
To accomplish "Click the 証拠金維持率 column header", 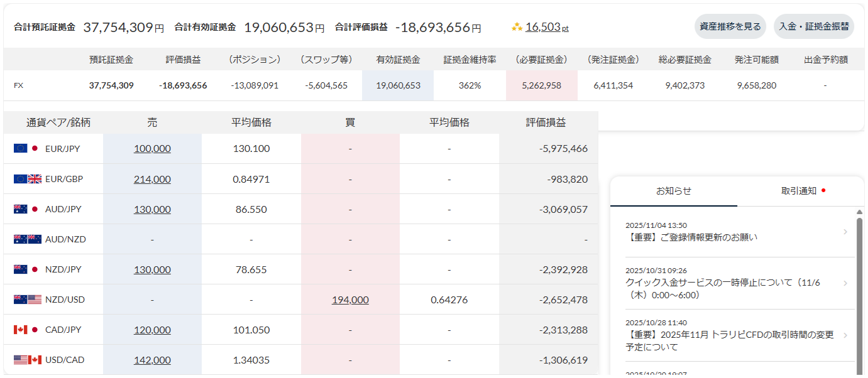I will tap(470, 60).
